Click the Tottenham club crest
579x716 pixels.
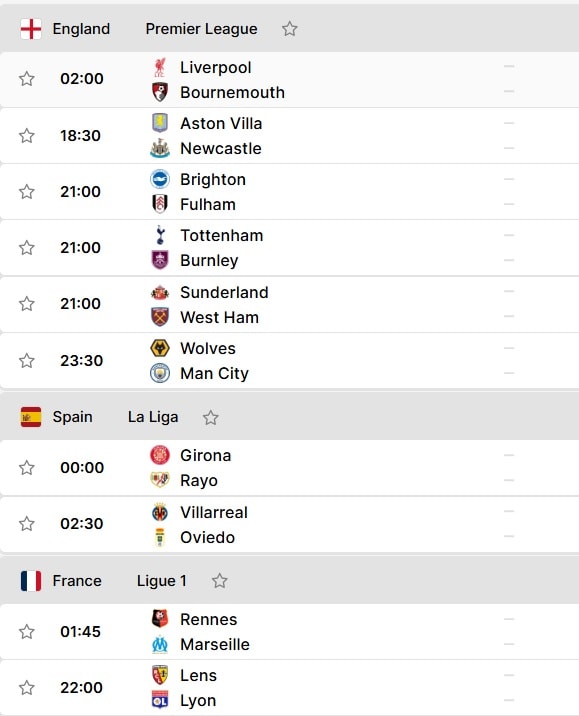160,236
